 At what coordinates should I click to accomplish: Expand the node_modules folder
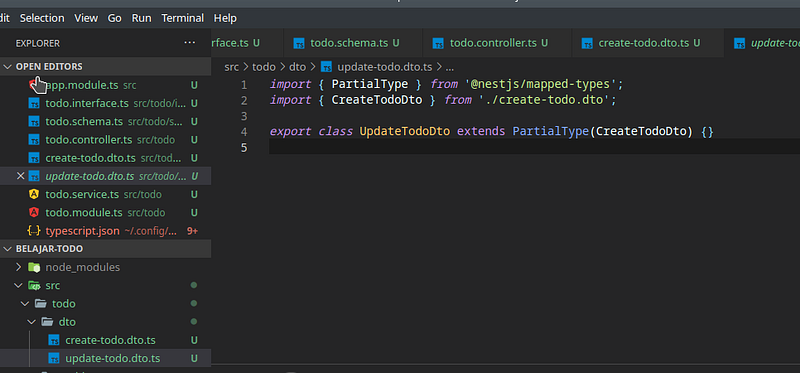point(18,267)
